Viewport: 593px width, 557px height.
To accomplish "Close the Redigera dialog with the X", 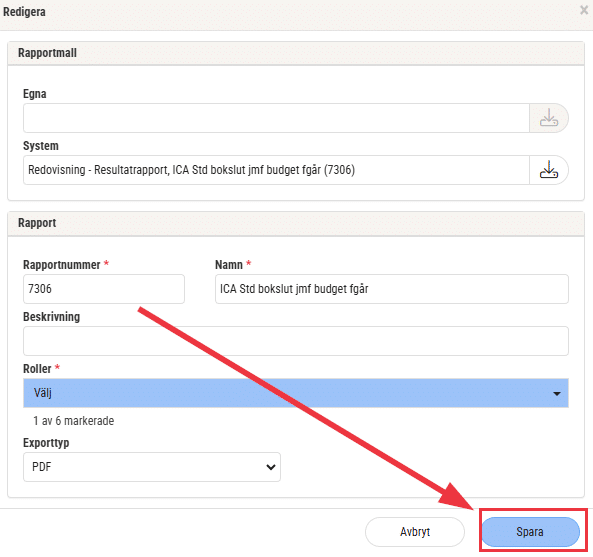I will 584,11.
